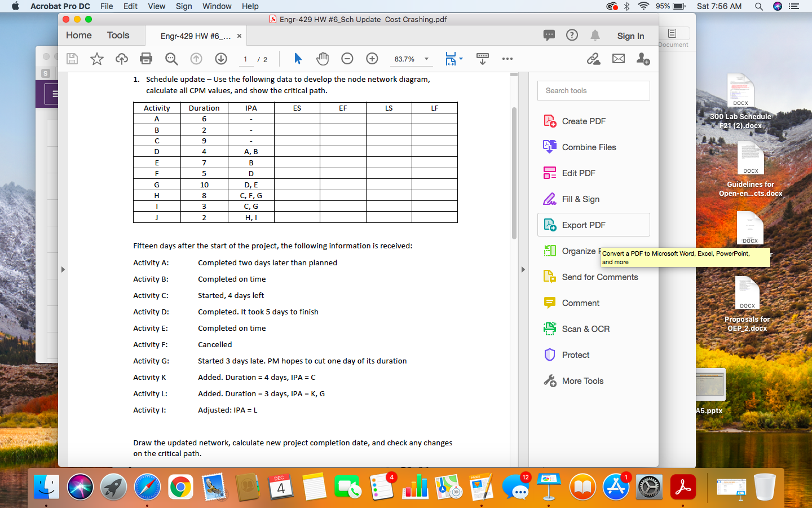Switch to the Home tab
Image resolution: width=812 pixels, height=508 pixels.
pos(78,35)
